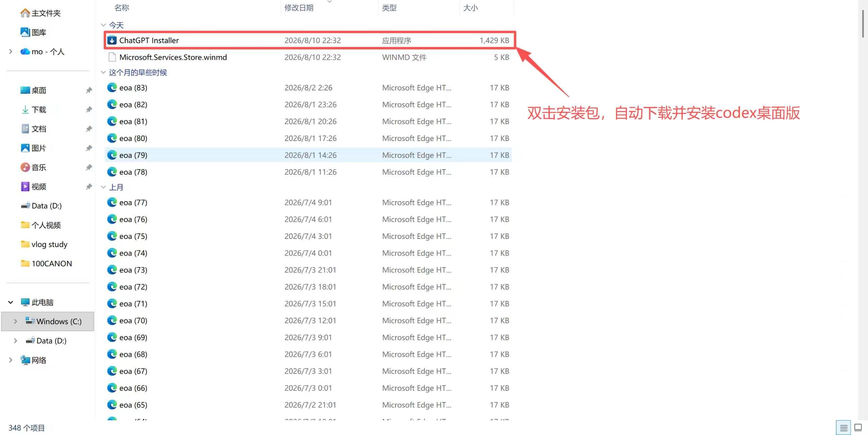This screenshot has width=868, height=435.
Task: Click the WINMD 文件 type cell
Action: pyautogui.click(x=404, y=57)
